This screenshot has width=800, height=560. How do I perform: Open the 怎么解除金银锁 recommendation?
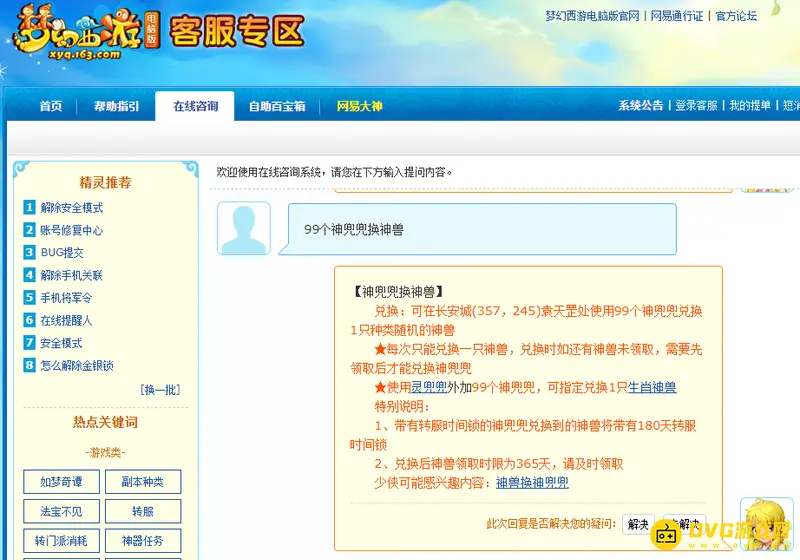point(77,365)
